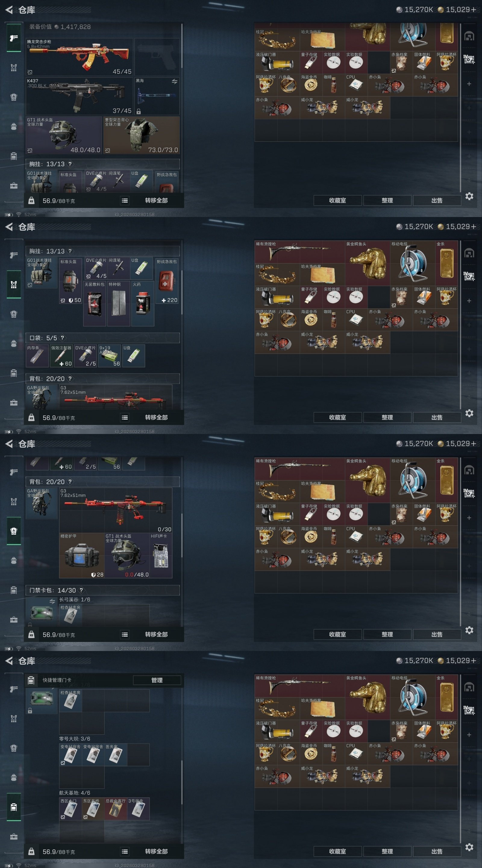The width and height of the screenshot is (482, 868).
Task: Select the 特种钢 item in chest rig
Action: point(119,303)
